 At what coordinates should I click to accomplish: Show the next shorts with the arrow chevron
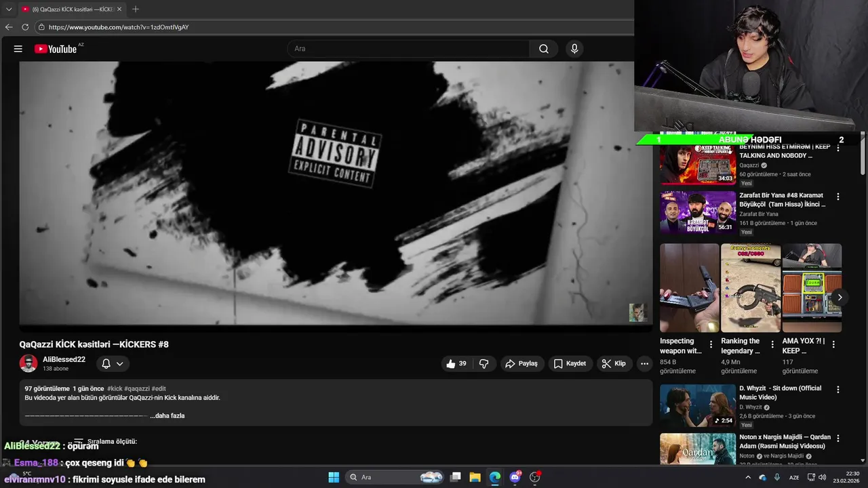click(840, 298)
